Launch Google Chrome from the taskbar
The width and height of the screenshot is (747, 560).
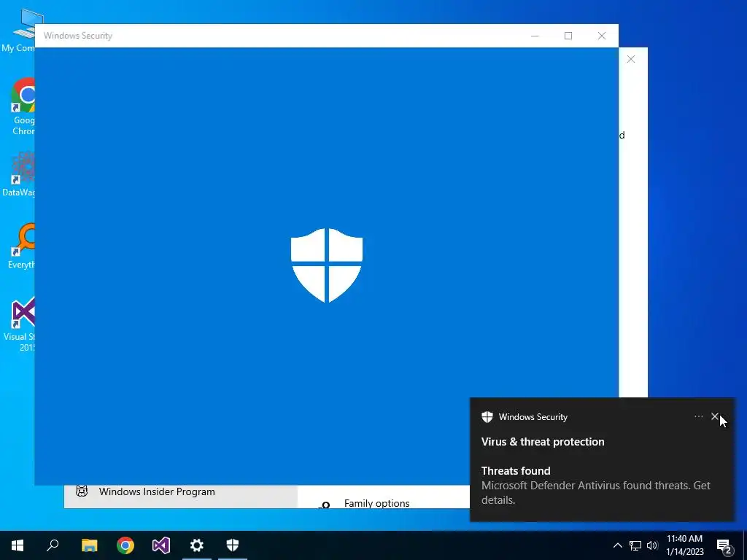pos(125,545)
